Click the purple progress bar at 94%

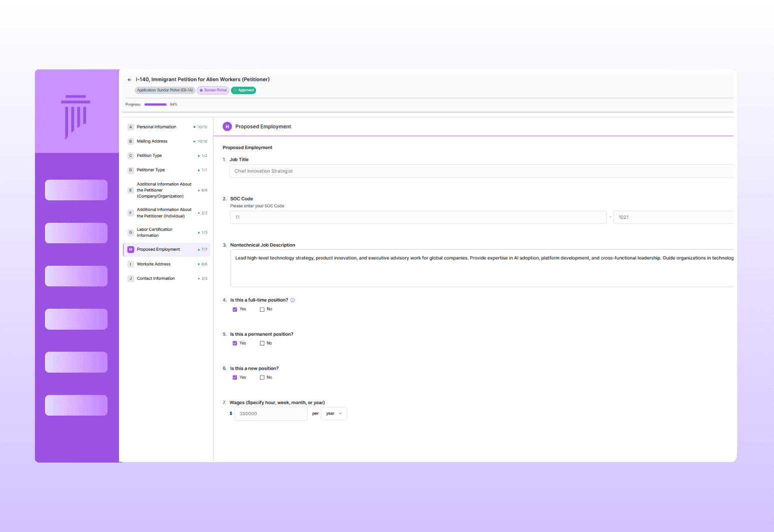click(x=155, y=104)
